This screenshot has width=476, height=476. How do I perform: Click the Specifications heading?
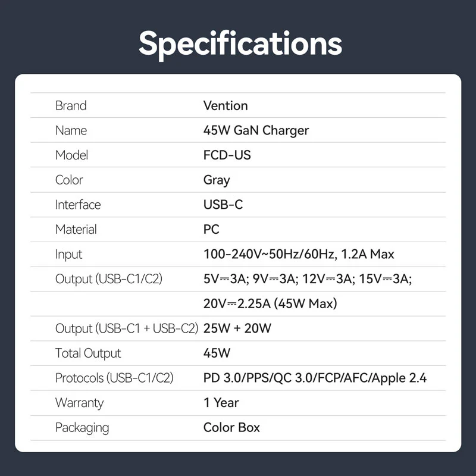coord(240,42)
